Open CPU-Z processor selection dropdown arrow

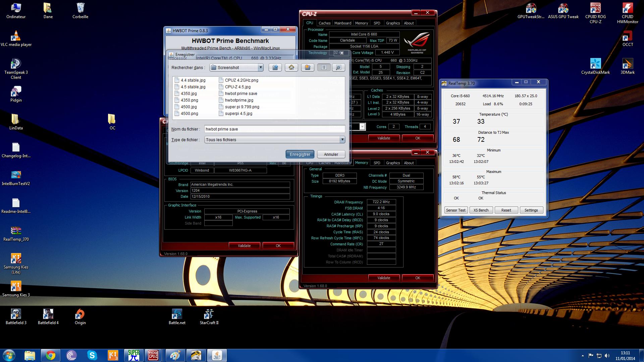(x=362, y=126)
